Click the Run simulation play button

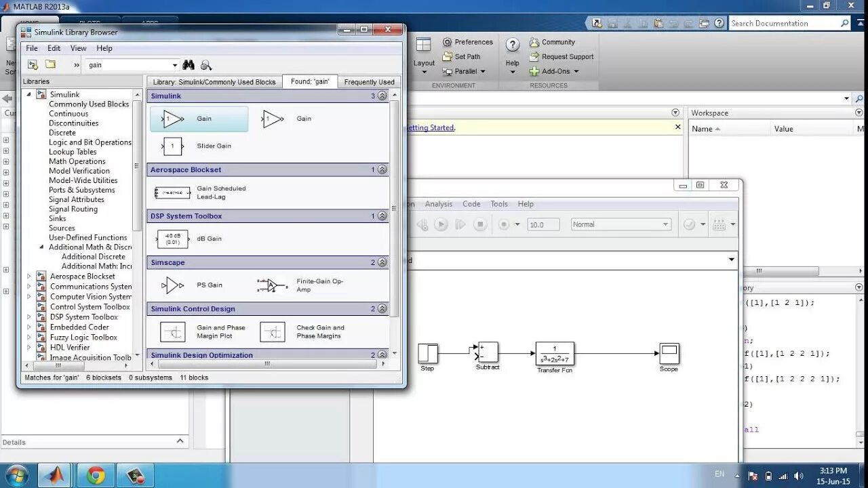pyautogui.click(x=441, y=224)
